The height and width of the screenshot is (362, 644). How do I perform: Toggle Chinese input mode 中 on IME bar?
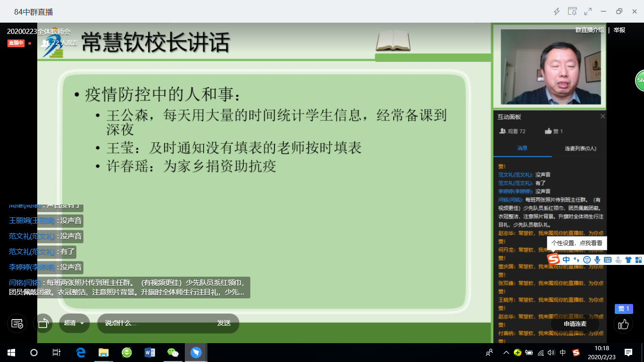tap(566, 260)
